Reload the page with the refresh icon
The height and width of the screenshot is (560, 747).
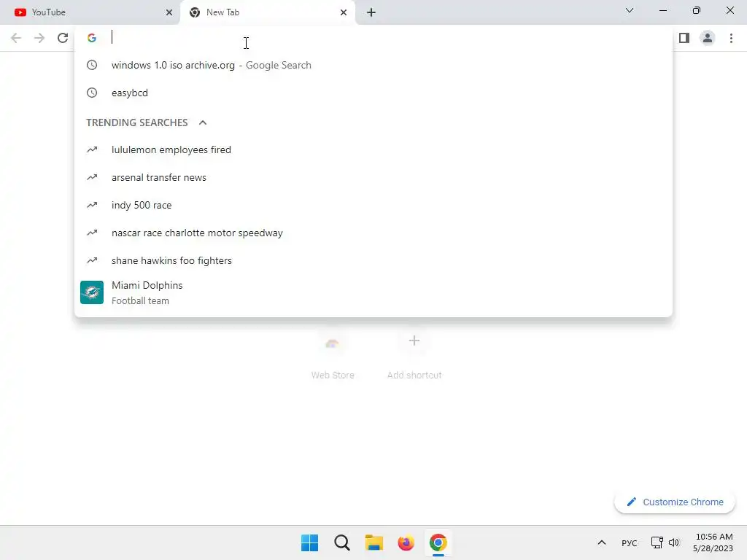point(63,38)
